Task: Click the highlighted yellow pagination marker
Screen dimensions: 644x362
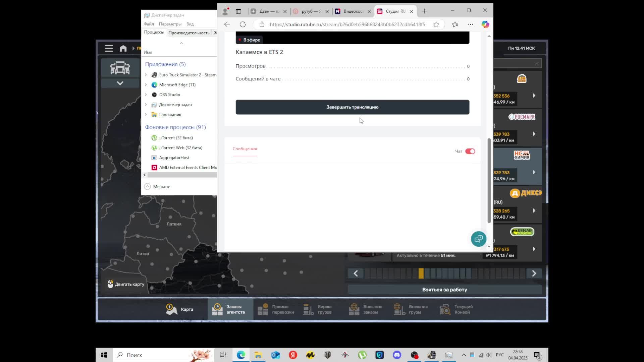Action: click(421, 274)
